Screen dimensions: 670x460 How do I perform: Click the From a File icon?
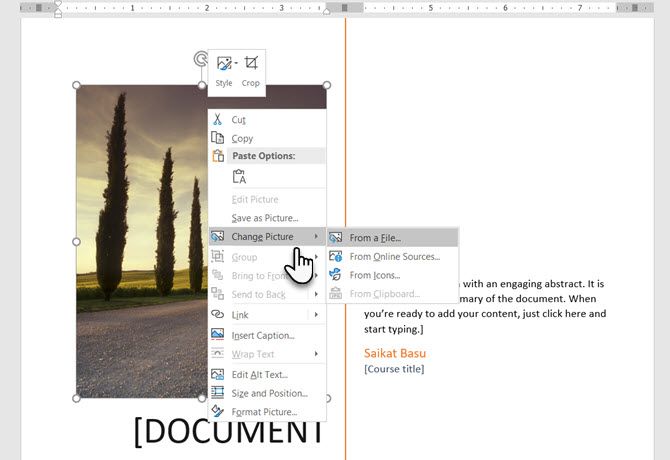pyautogui.click(x=335, y=237)
